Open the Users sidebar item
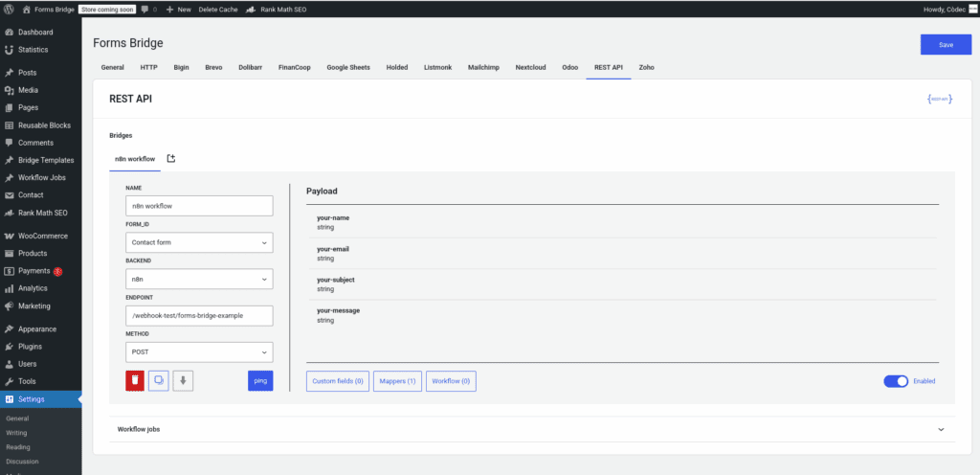 [40, 364]
